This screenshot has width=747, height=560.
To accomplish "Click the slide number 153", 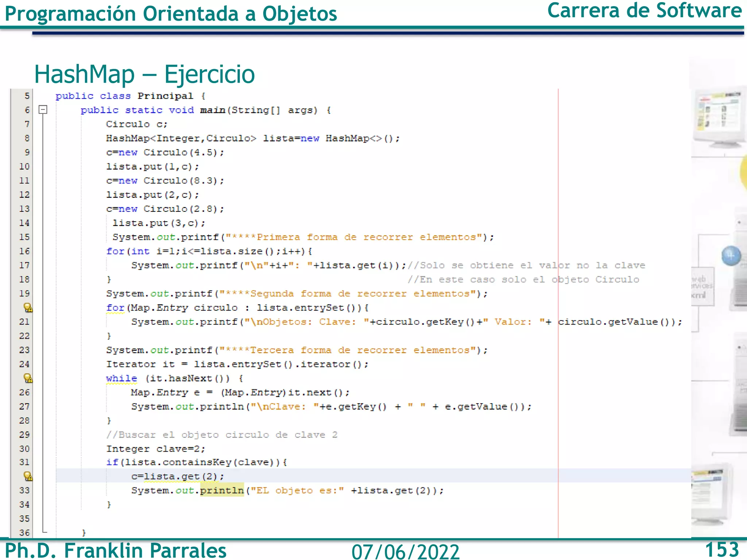I will [x=722, y=549].
